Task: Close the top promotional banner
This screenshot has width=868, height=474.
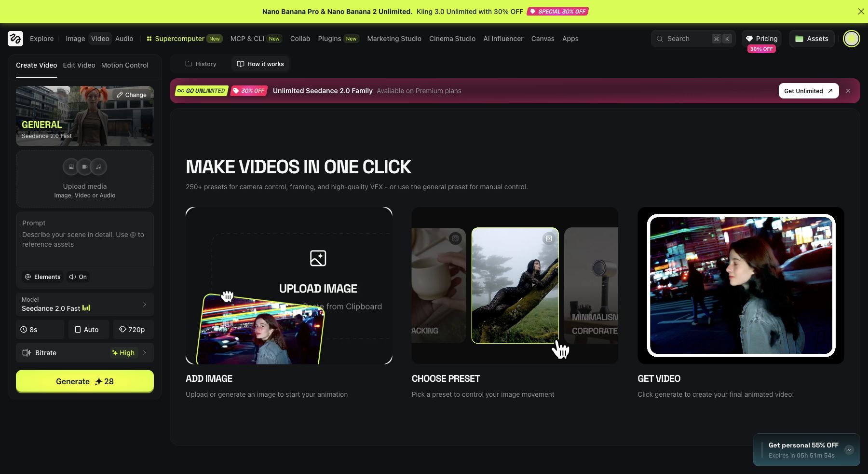Action: click(x=861, y=12)
